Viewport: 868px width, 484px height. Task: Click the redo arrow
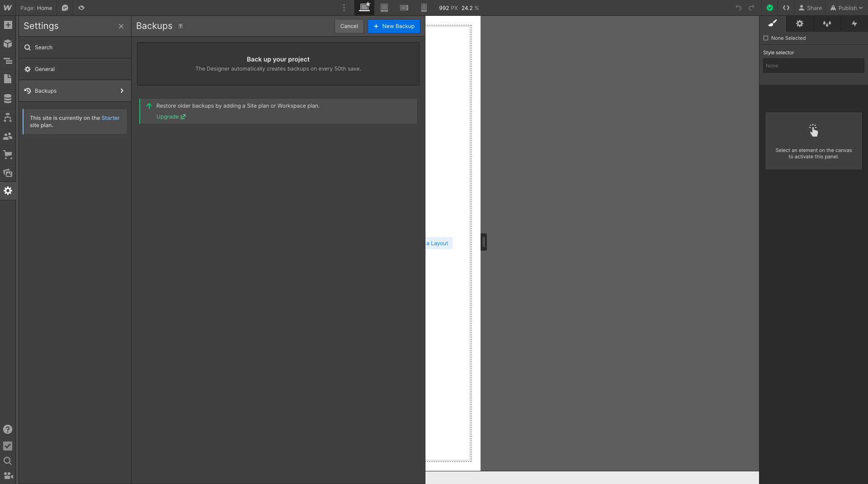pos(751,8)
